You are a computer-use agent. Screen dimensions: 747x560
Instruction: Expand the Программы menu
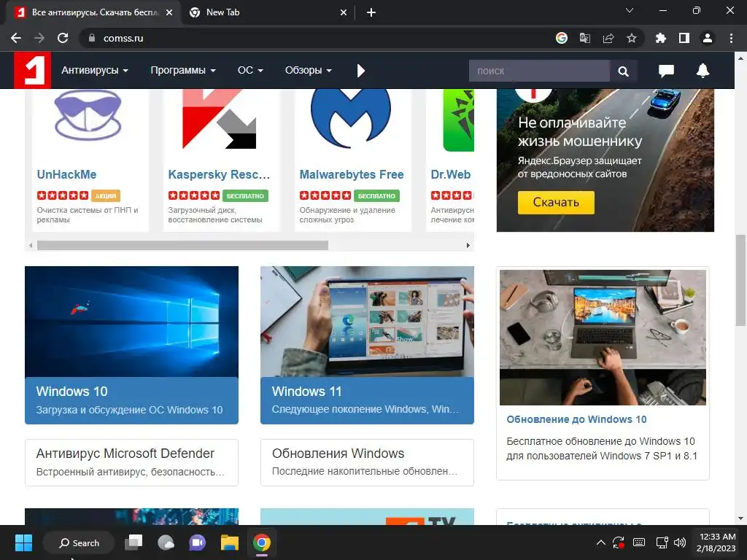183,70
